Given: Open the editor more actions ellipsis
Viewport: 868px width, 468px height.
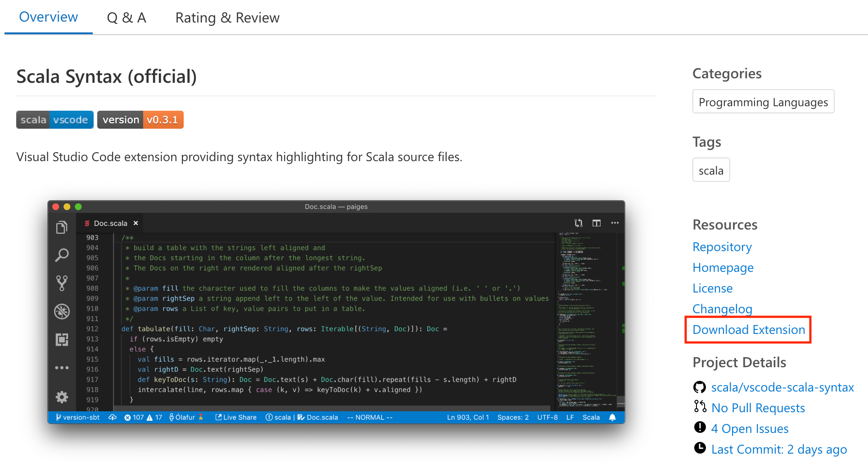Looking at the screenshot, I should pos(615,223).
